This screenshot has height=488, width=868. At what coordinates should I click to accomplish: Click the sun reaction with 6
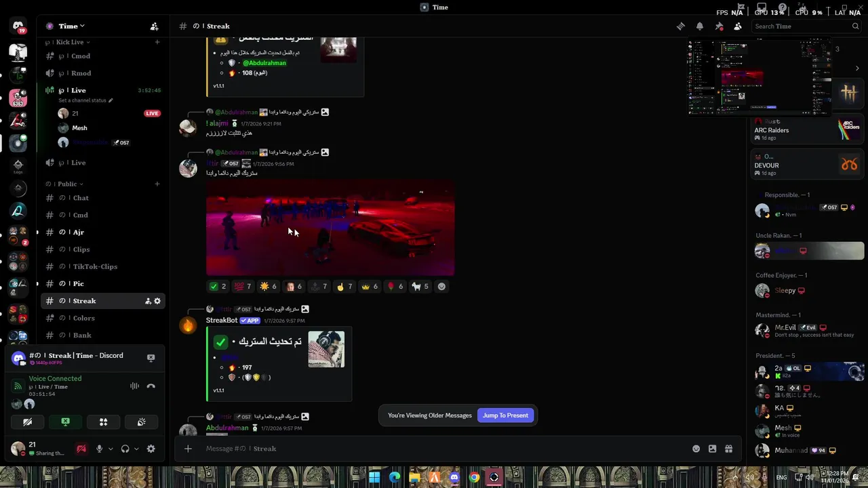[x=269, y=287]
